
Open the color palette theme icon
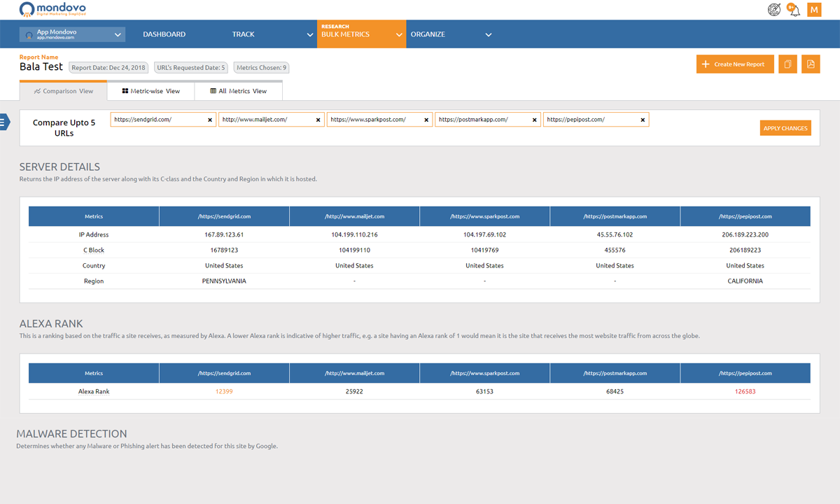click(x=774, y=9)
